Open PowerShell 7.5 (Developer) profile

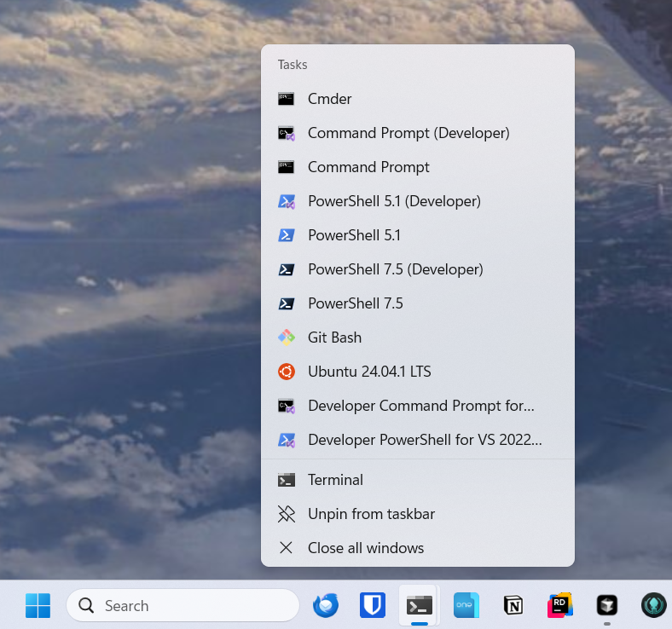(417, 269)
